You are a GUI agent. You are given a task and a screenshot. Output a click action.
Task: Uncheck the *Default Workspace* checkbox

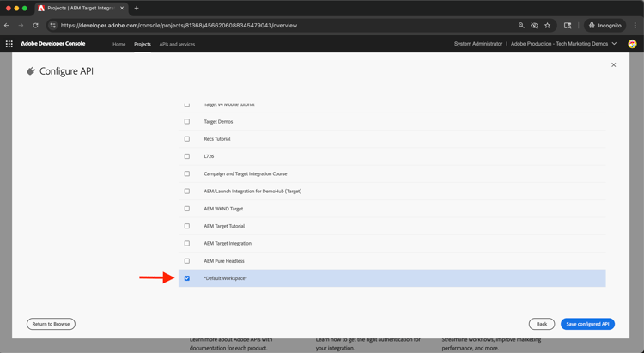coord(187,278)
